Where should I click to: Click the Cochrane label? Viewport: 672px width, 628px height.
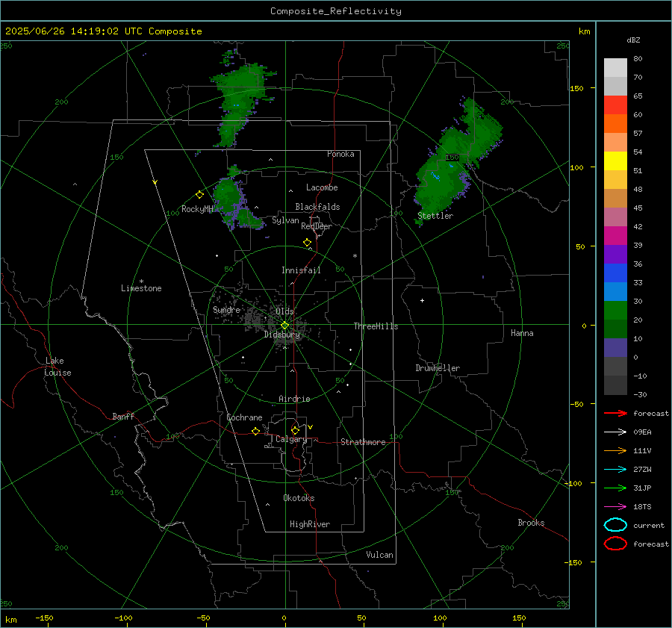244,417
